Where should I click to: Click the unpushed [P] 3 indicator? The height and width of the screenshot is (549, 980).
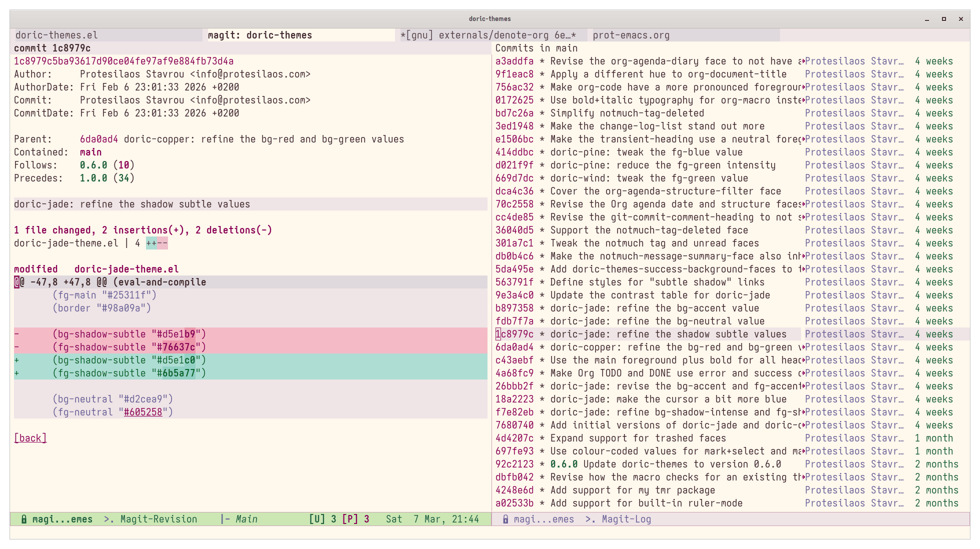(355, 519)
